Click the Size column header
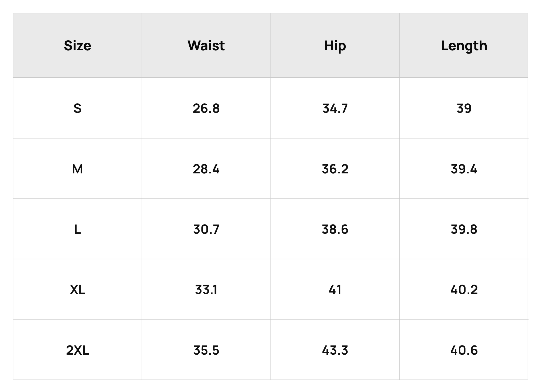Viewport: 541px width, 392px height. pos(77,45)
